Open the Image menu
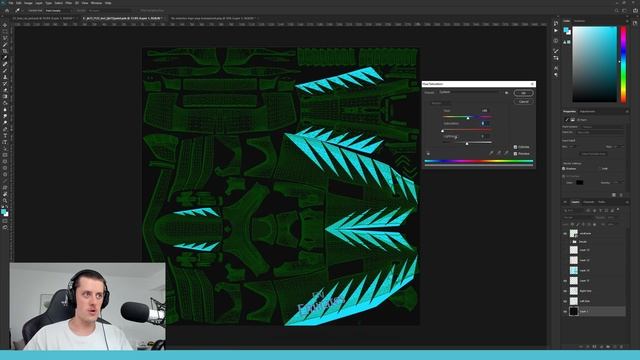This screenshot has height=360, width=640. pyautogui.click(x=28, y=3)
